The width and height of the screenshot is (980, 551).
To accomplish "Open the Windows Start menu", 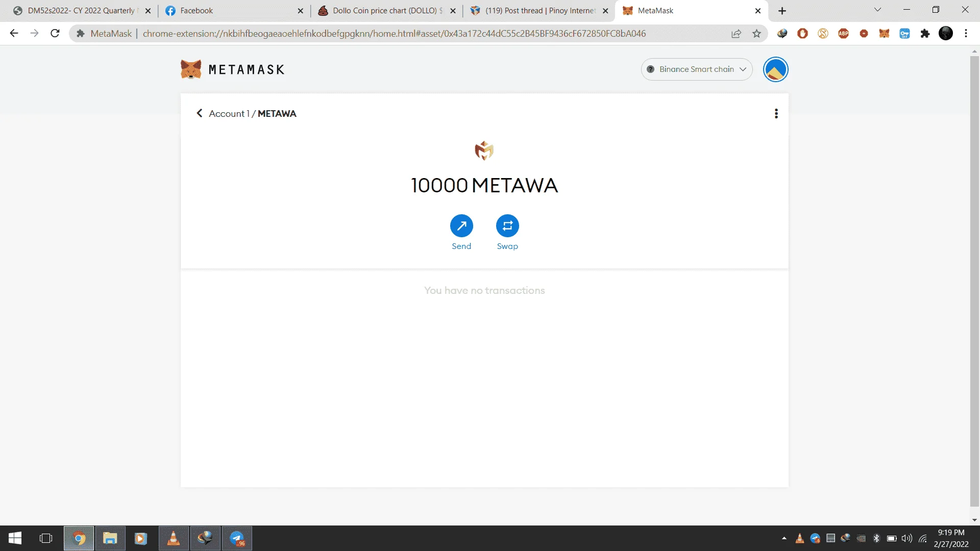I will pos(15,538).
